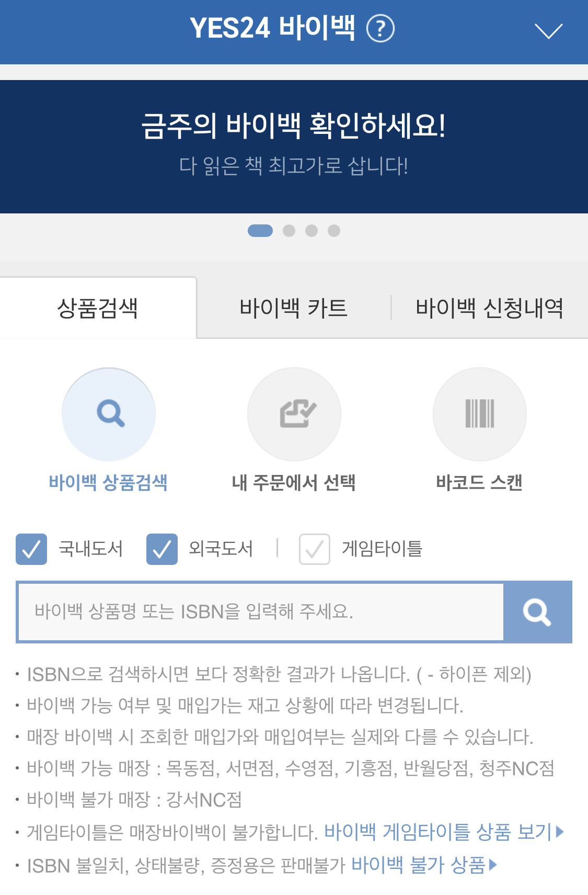The width and height of the screenshot is (588, 895).
Task: Uncheck the 국내도서 checkbox
Action: [x=31, y=549]
